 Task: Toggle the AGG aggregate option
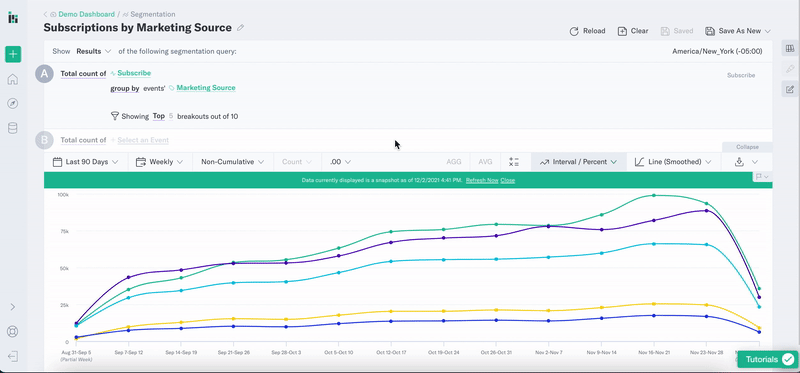coord(454,162)
